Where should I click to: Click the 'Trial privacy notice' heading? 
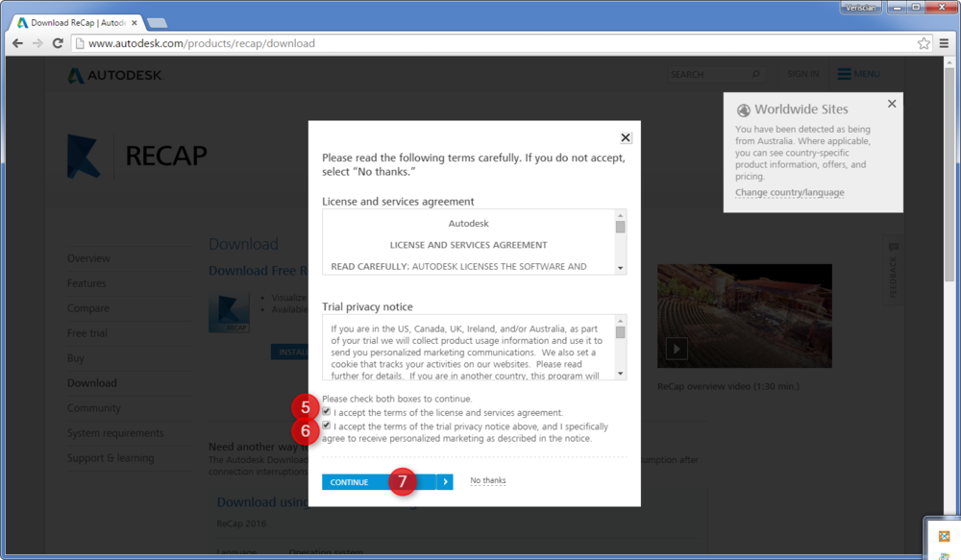coord(367,307)
